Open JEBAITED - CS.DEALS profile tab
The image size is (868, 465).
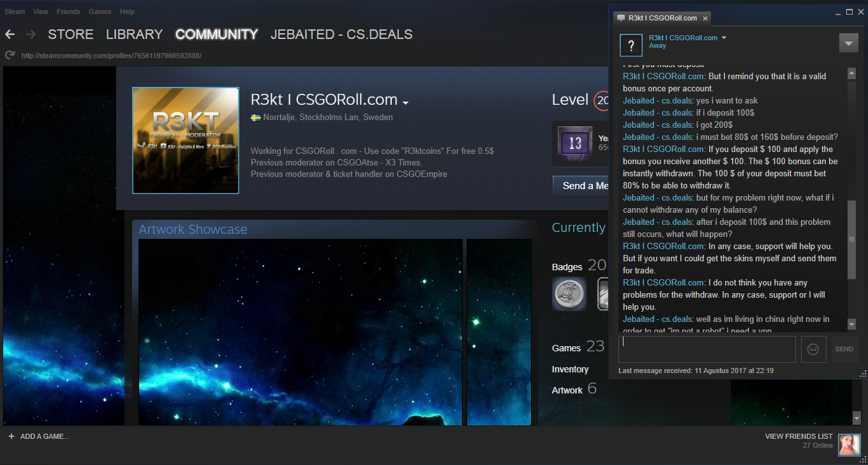(341, 34)
